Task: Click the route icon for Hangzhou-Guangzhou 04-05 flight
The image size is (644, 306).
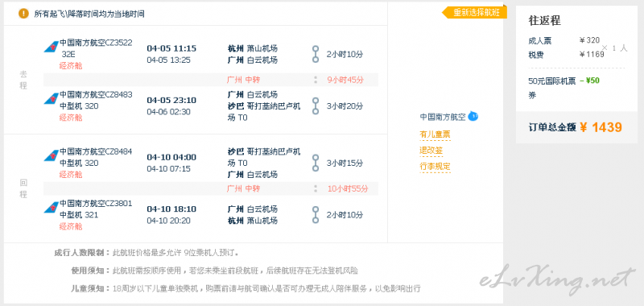Action: point(316,54)
